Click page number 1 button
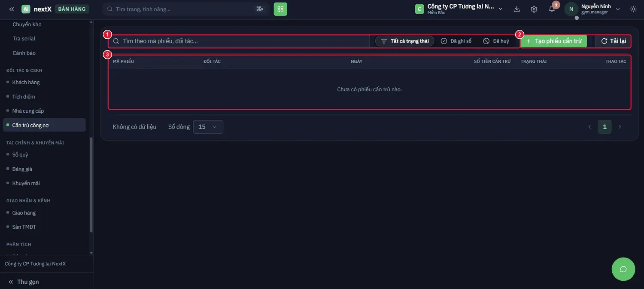 (x=605, y=127)
